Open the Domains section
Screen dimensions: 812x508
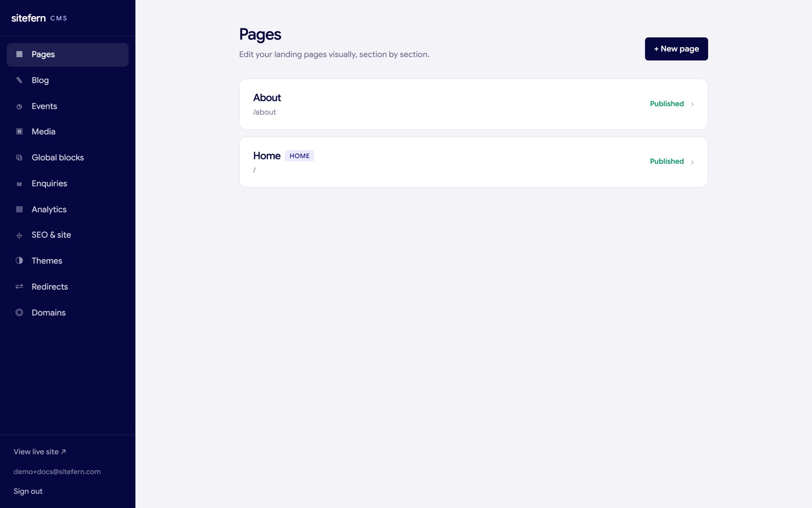tap(67, 312)
